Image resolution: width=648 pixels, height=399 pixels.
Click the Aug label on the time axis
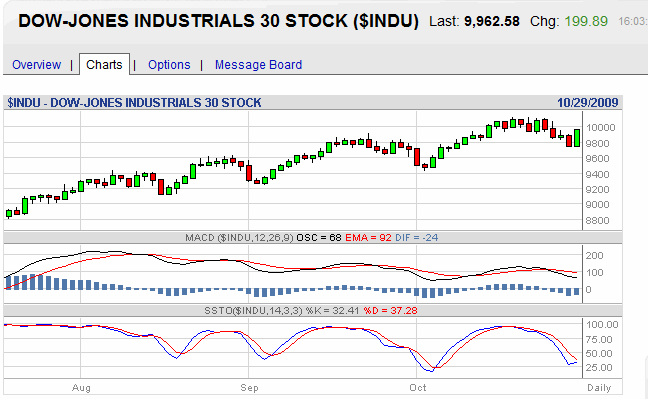[x=81, y=388]
